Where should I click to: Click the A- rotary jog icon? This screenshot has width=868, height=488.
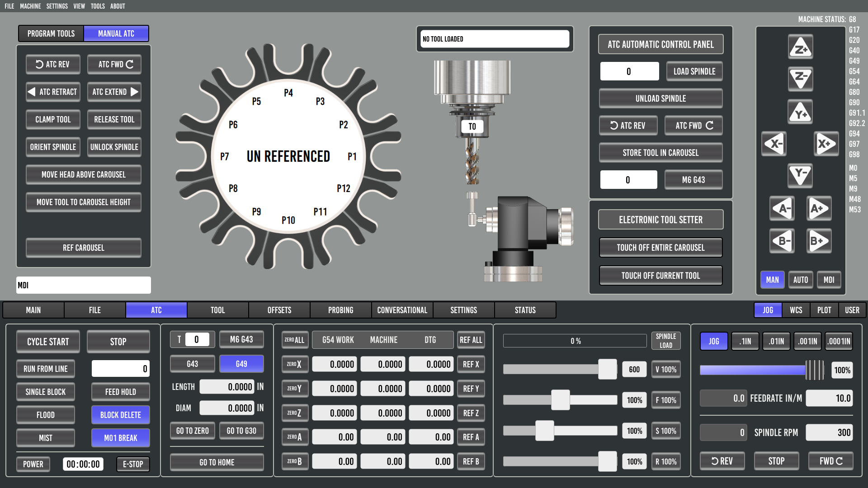(x=782, y=209)
